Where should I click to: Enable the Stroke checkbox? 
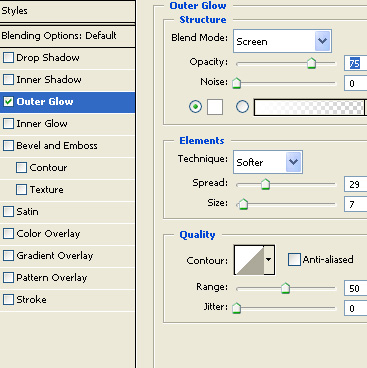(x=8, y=300)
